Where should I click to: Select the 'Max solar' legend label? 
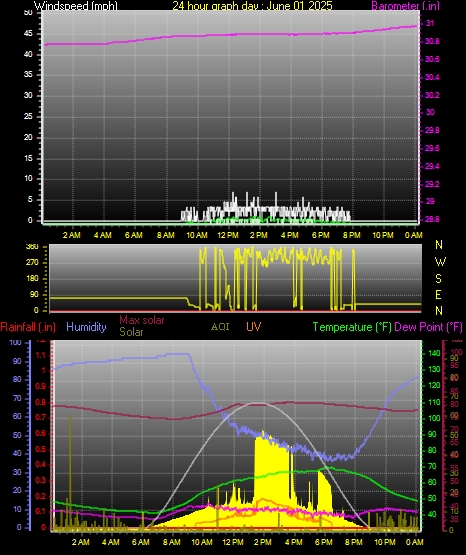(x=142, y=320)
